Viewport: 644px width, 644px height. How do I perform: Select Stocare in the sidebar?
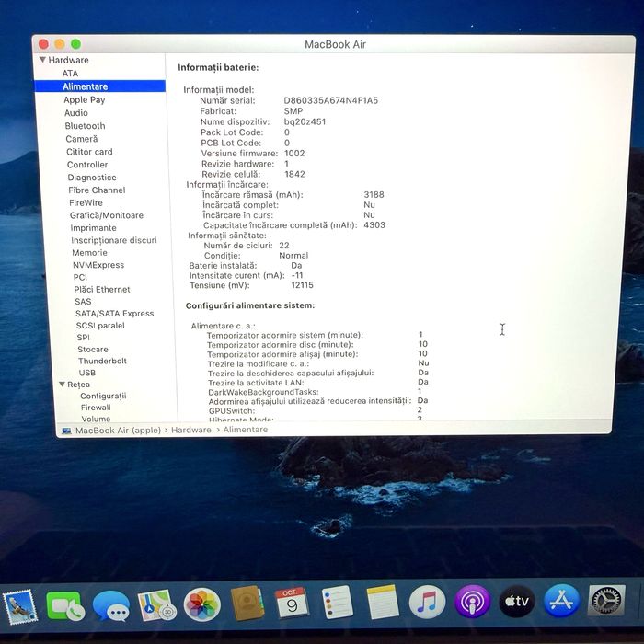[x=93, y=349]
